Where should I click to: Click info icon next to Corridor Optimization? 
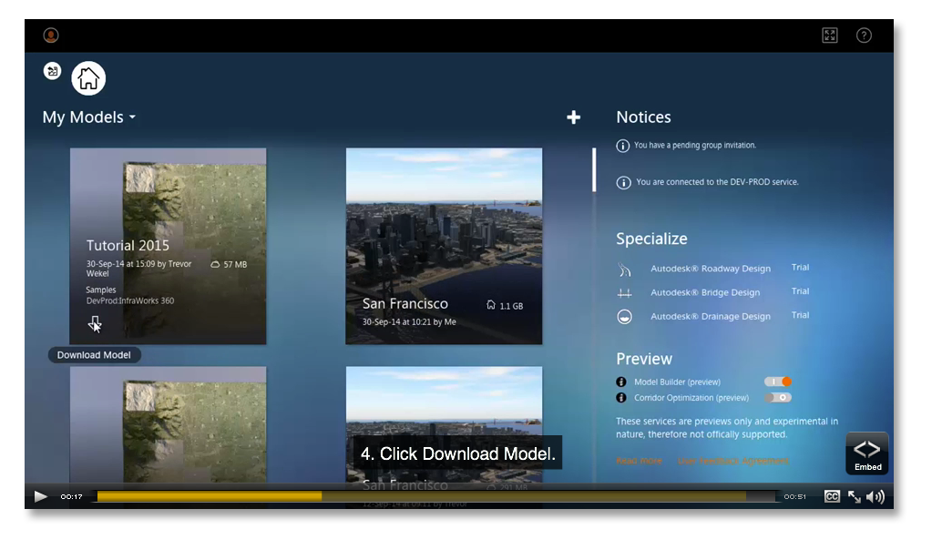pyautogui.click(x=621, y=397)
